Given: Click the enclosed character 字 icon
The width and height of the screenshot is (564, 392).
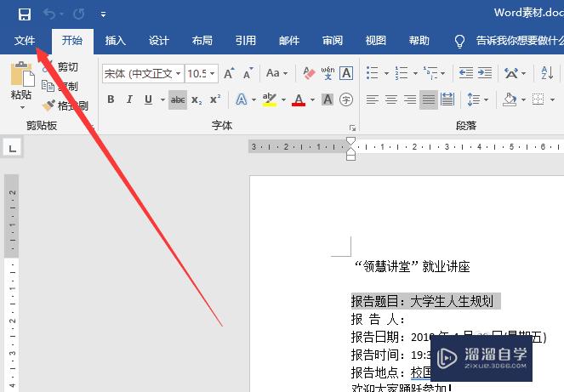Looking at the screenshot, I should (x=346, y=99).
